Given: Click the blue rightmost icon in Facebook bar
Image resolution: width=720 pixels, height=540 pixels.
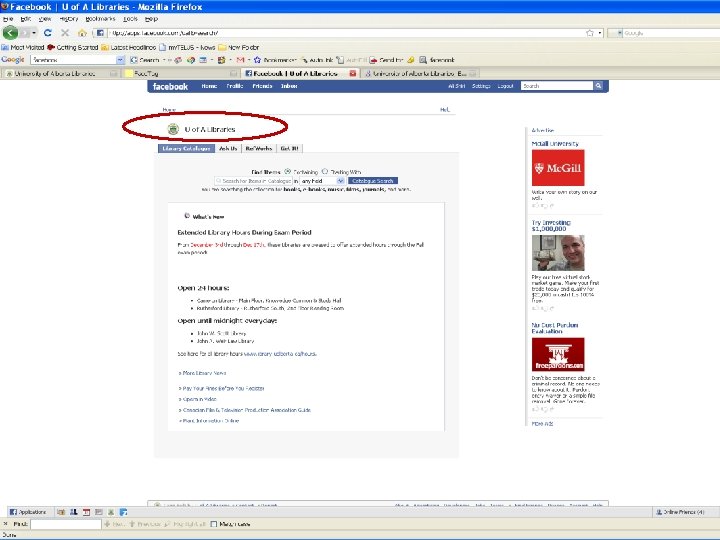Looking at the screenshot, I should click(124, 512).
